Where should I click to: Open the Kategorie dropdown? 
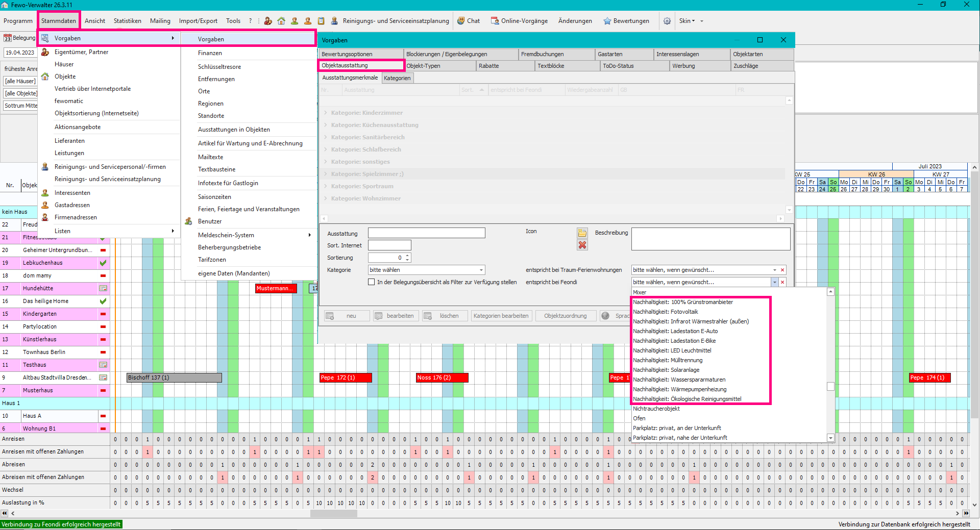pos(481,270)
